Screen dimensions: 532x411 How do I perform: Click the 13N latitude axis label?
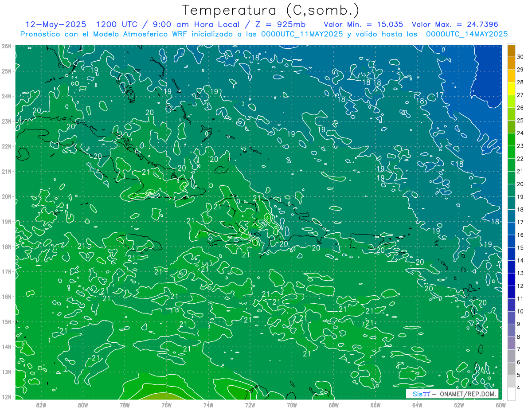(x=7, y=372)
